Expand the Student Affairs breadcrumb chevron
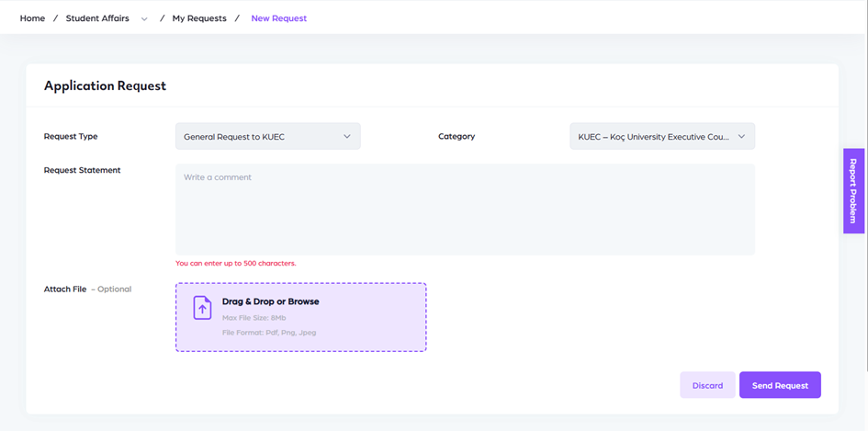Viewport: 868px width, 431px height. (x=144, y=19)
